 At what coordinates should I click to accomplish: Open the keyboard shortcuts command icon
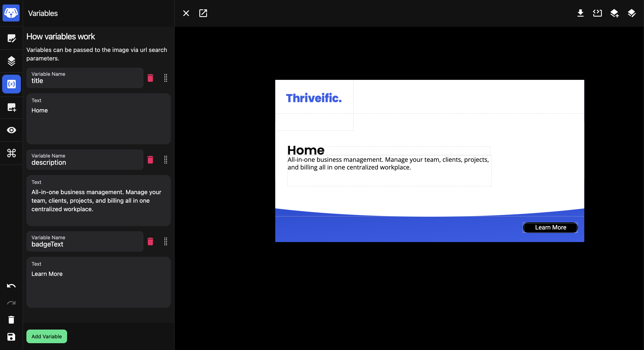click(11, 153)
